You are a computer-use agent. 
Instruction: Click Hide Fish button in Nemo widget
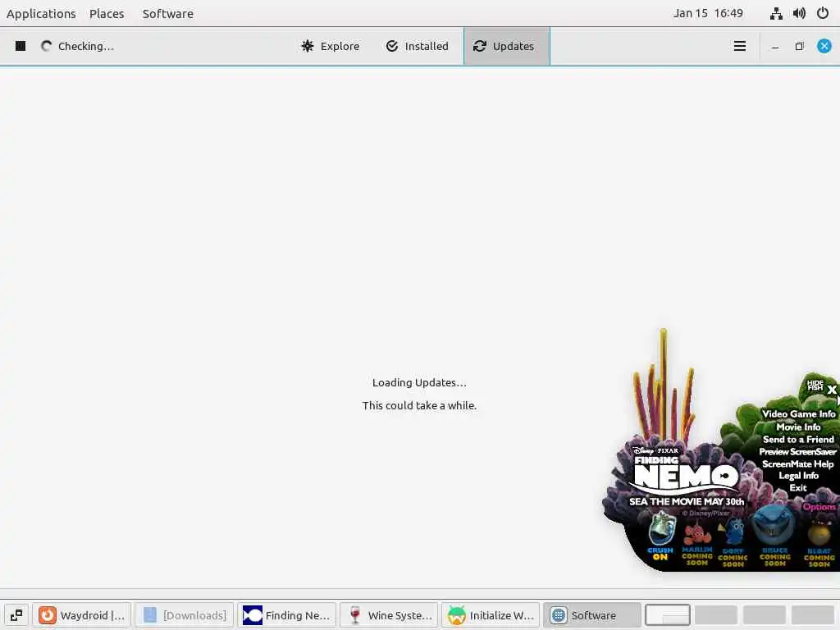[x=815, y=385]
